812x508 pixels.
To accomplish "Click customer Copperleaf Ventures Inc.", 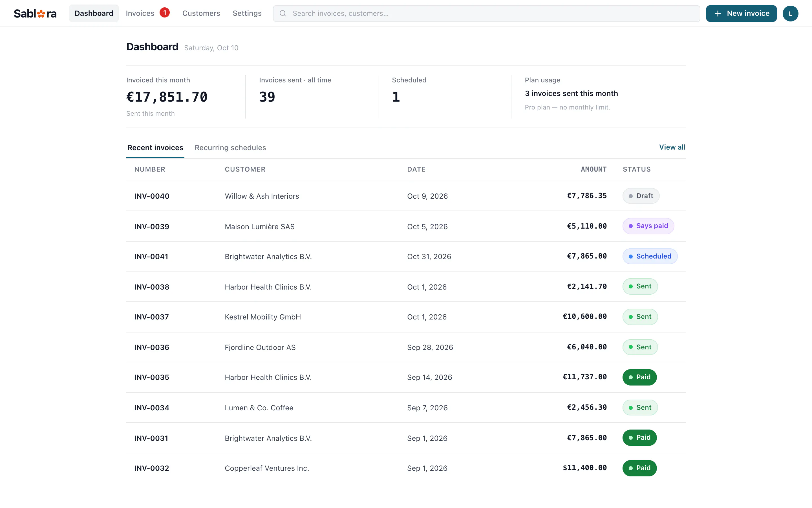I will 267,468.
